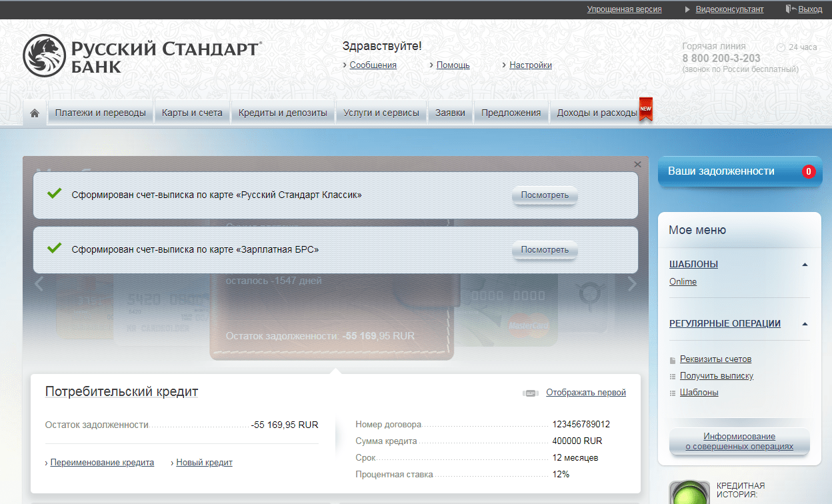Open the Платежи и переводы menu
The height and width of the screenshot is (504, 832).
[x=101, y=113]
